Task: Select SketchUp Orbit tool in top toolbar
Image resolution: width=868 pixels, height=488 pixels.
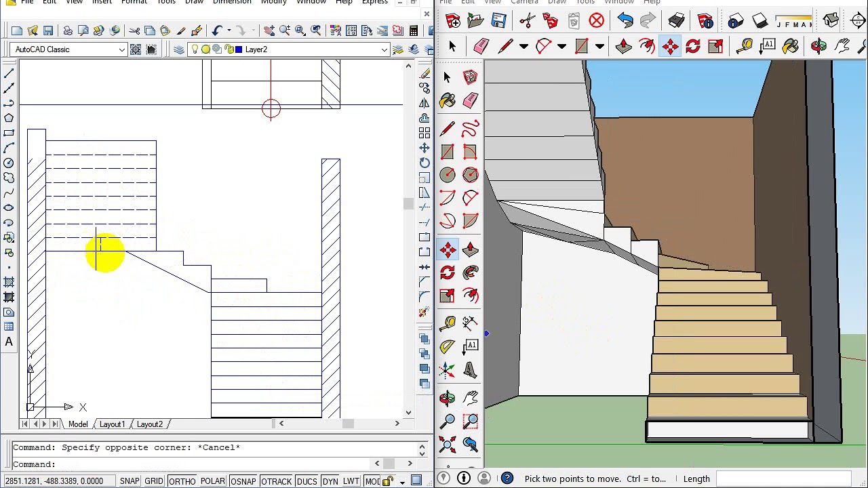Action: 818,46
